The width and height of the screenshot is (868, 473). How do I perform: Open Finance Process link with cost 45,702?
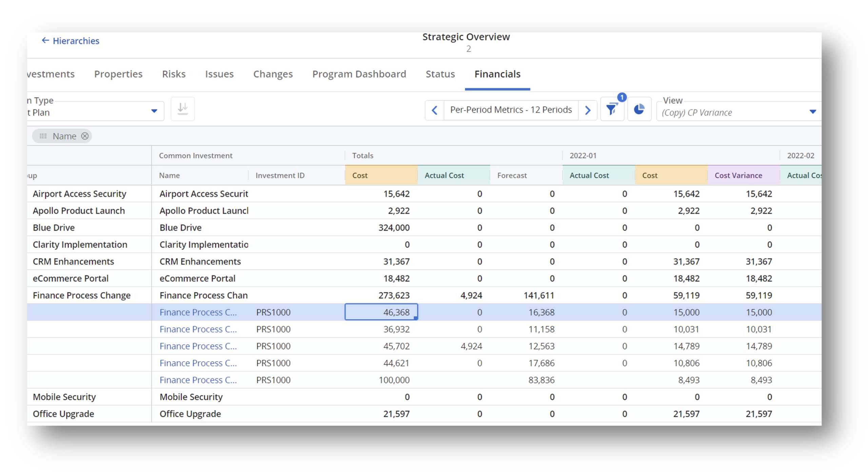[198, 346]
